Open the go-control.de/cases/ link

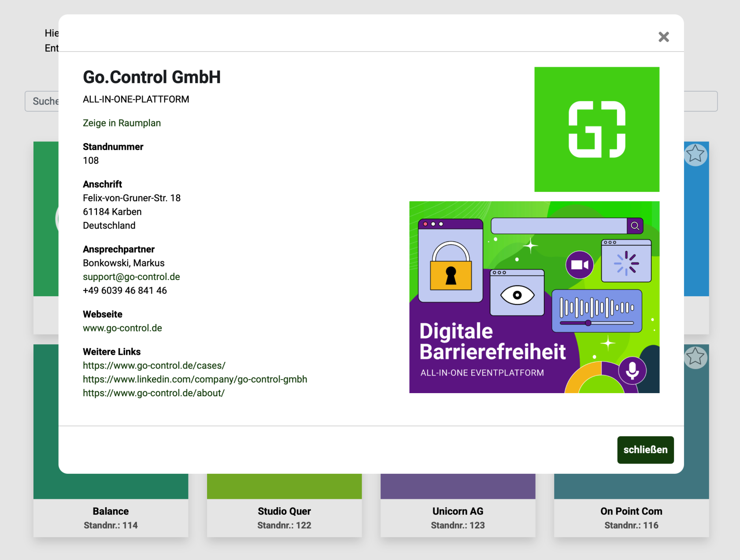pyautogui.click(x=154, y=365)
